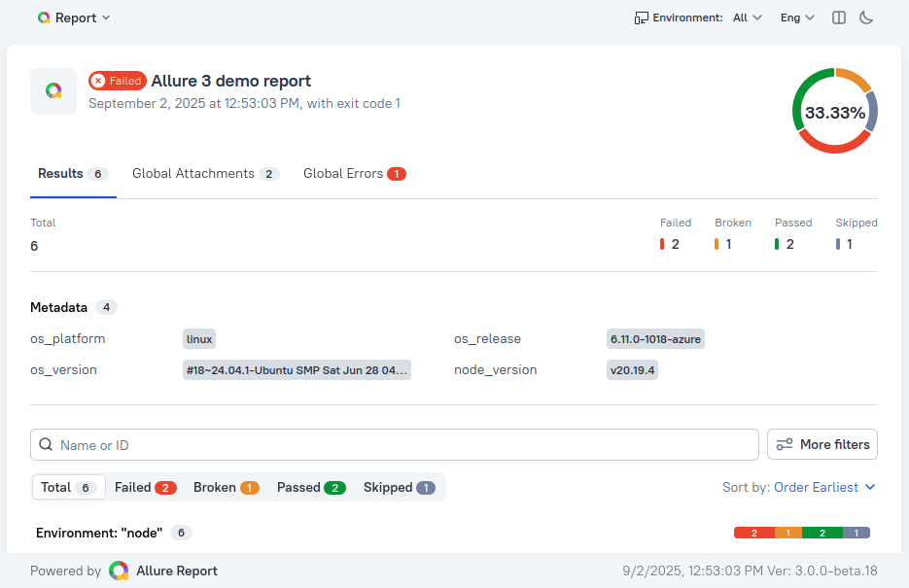This screenshot has width=909, height=588.
Task: Click the magnifier icon in search box
Action: pyautogui.click(x=46, y=445)
